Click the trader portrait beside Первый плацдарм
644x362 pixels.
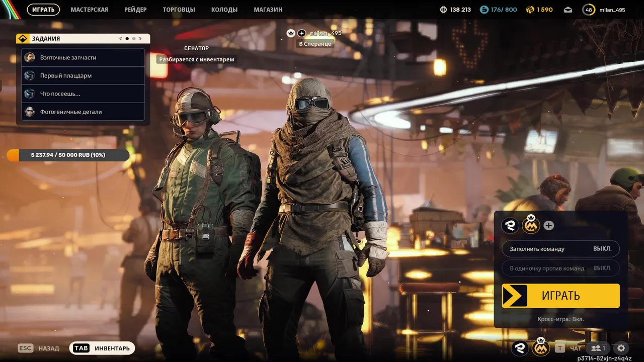(30, 75)
